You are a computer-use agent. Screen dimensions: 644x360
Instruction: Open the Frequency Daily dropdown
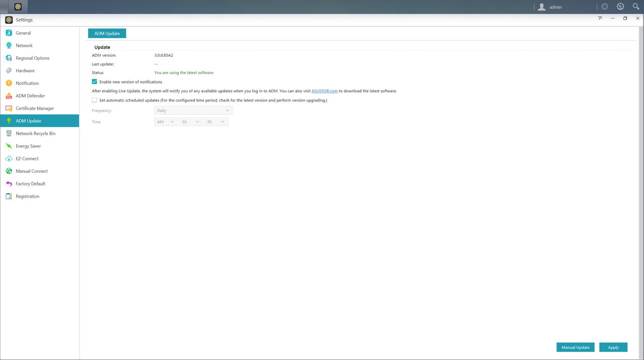coord(194,111)
